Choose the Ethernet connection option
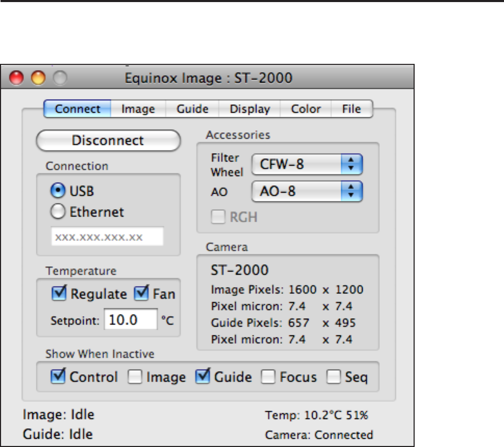Image resolution: width=504 pixels, height=447 pixels. 57,212
